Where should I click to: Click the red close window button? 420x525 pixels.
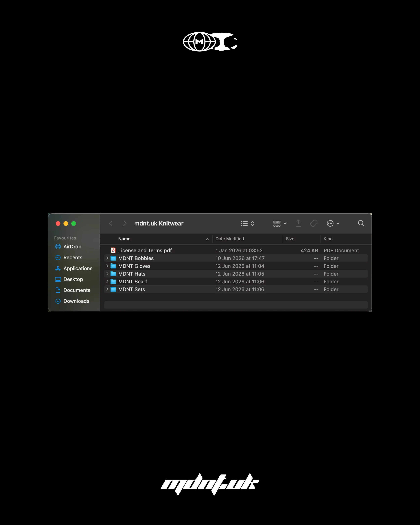58,224
